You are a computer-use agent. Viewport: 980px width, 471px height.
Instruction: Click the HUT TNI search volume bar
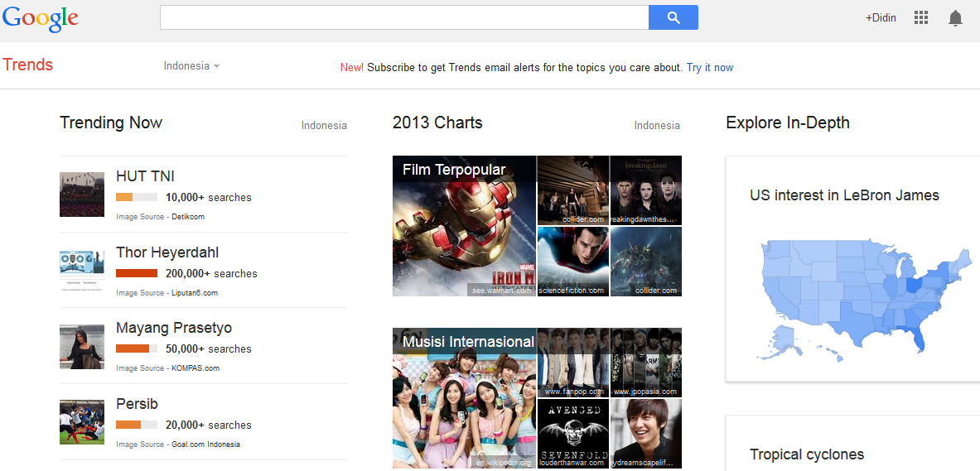pyautogui.click(x=137, y=197)
